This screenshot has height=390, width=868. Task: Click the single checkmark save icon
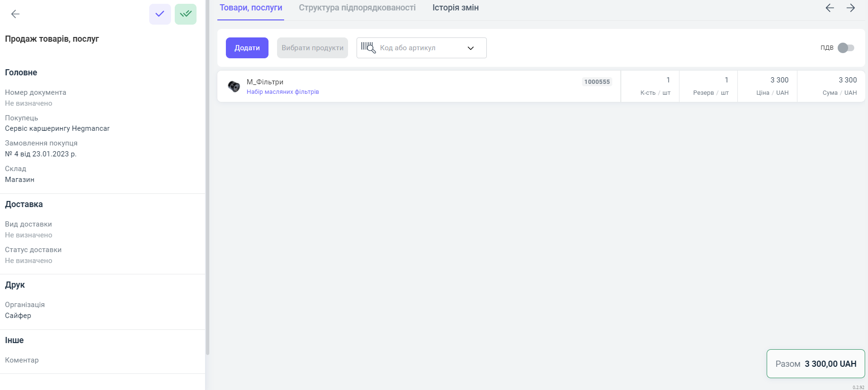click(160, 14)
